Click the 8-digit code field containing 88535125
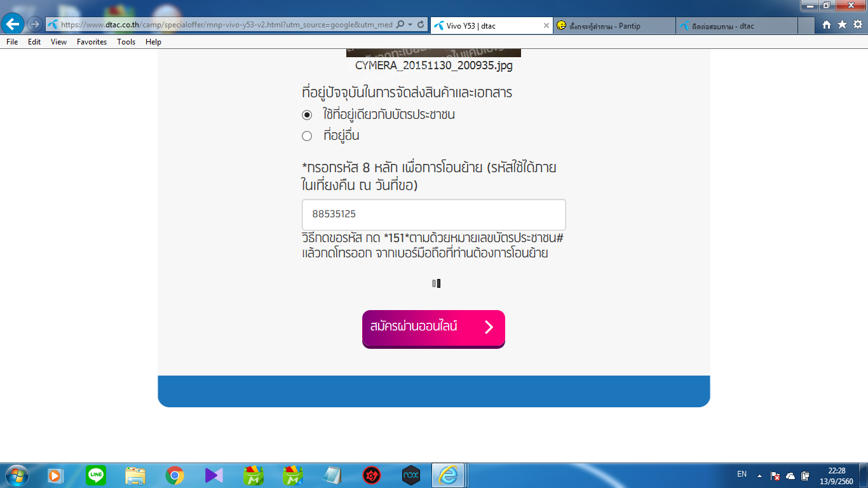This screenshot has height=488, width=868. point(433,215)
